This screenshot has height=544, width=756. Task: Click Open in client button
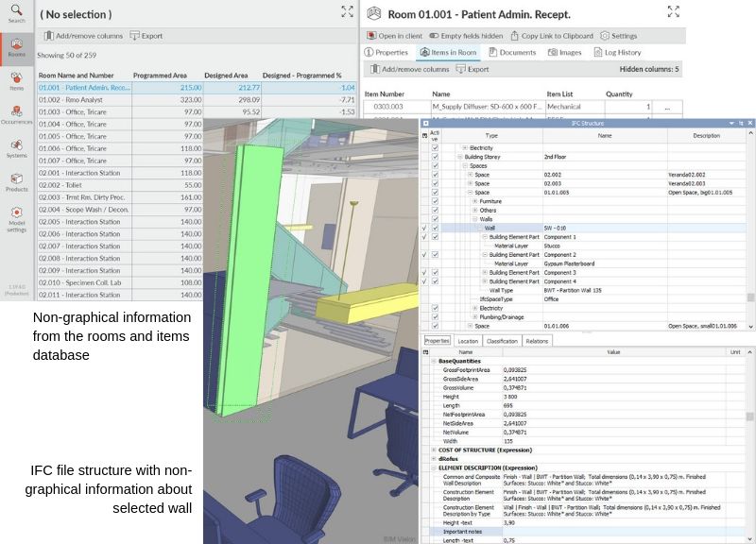click(394, 36)
